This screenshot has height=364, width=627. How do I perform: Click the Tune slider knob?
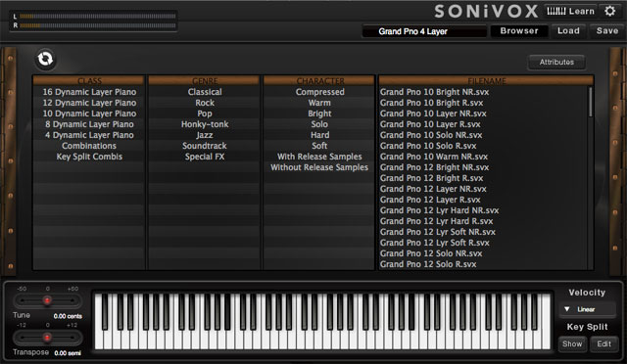pos(47,300)
